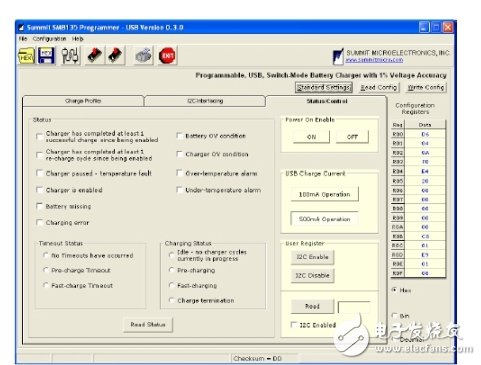Screen dimensions: 481x365
Task: Select the Charge termination radio button
Action: pos(172,300)
